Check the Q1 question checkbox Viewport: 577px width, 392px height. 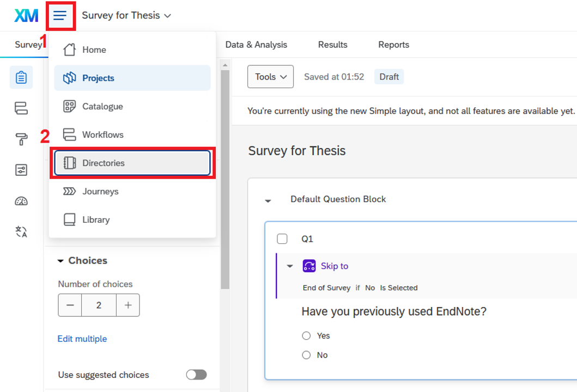[282, 238]
